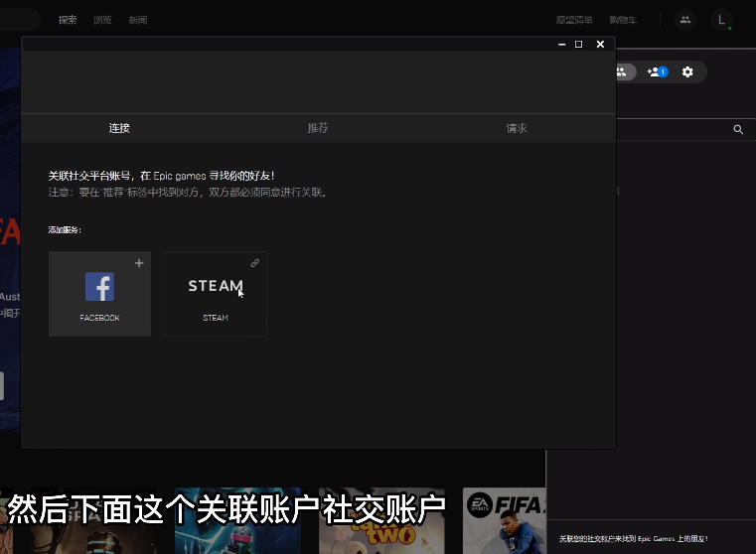756x554 pixels.
Task: Open social panel settings gear
Action: click(687, 71)
